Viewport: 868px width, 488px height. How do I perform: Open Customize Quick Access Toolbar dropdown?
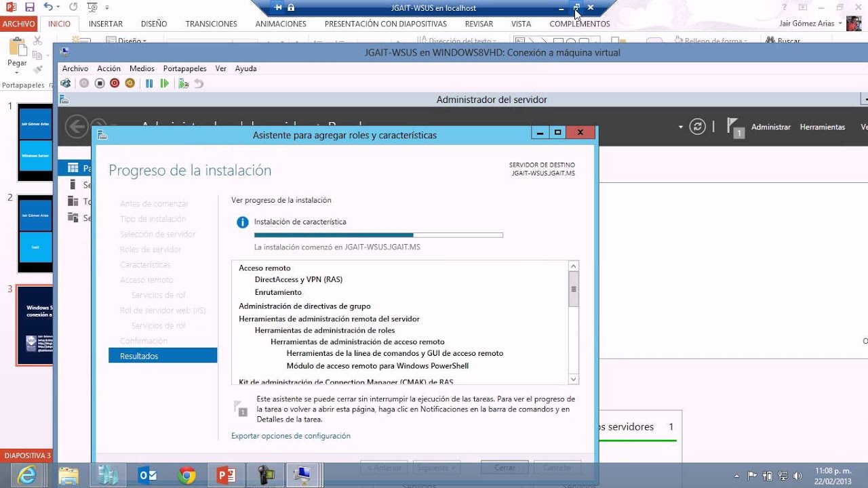click(108, 7)
